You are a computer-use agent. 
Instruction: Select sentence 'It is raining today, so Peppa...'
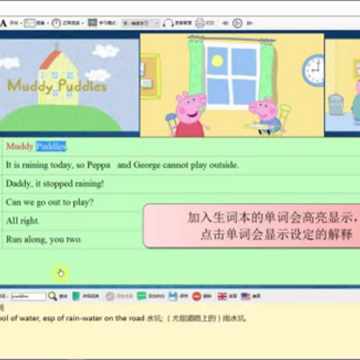coord(122,165)
